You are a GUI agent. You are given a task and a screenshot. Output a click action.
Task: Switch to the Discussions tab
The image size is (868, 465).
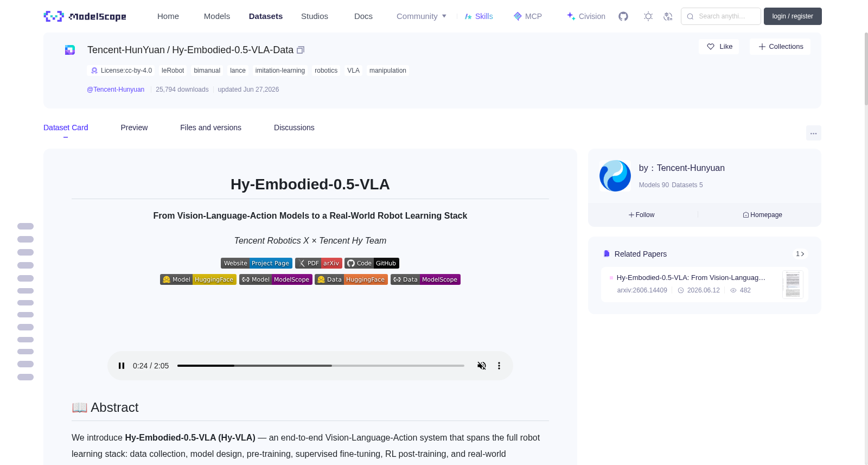point(294,128)
